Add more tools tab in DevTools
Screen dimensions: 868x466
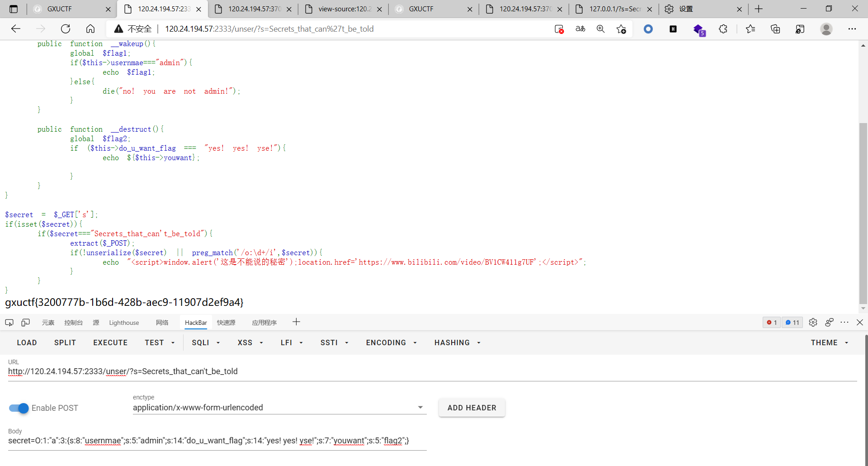coord(296,322)
